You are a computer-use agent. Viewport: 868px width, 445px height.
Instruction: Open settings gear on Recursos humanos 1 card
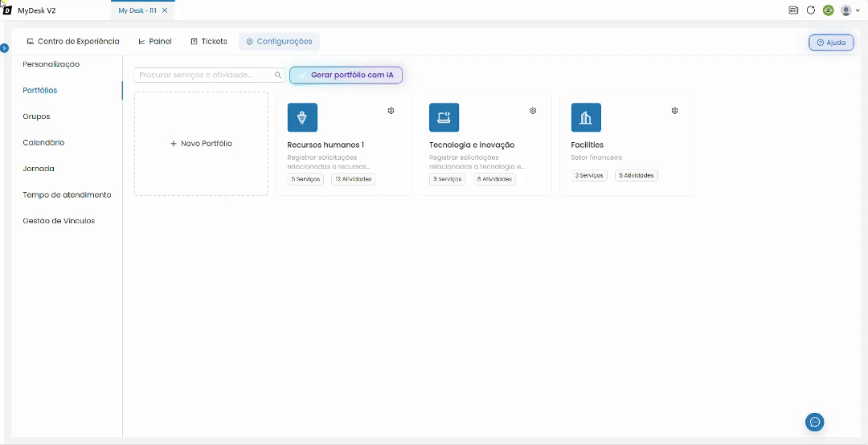coord(391,111)
